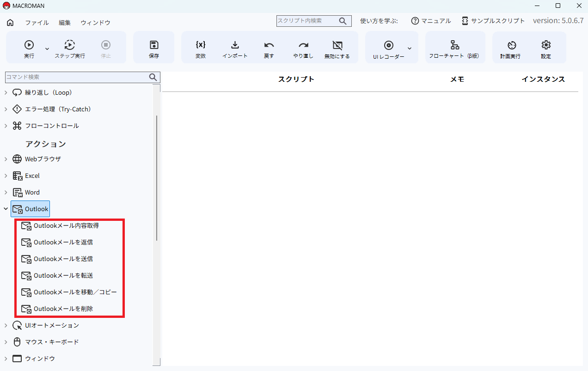Click the マウス・キーボード mouse icon

click(17, 342)
